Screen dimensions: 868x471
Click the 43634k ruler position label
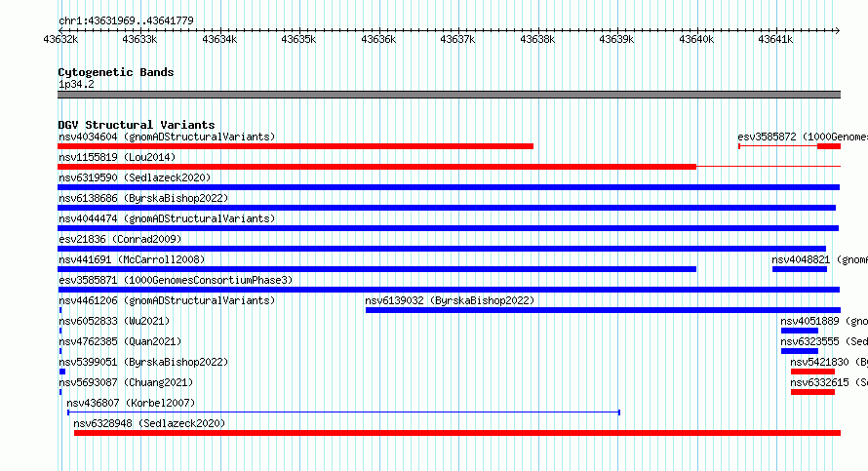point(219,39)
